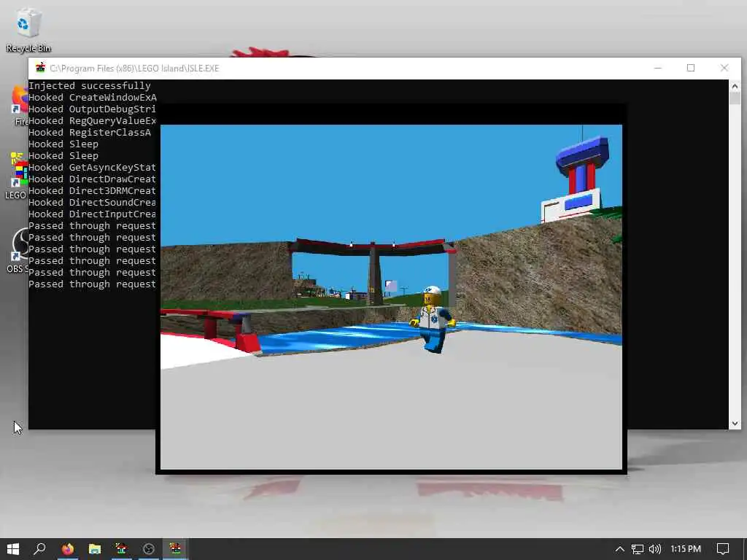Click the 'Hooked RegQueryValueEx' console line
This screenshot has height=560, width=747.
click(x=92, y=120)
